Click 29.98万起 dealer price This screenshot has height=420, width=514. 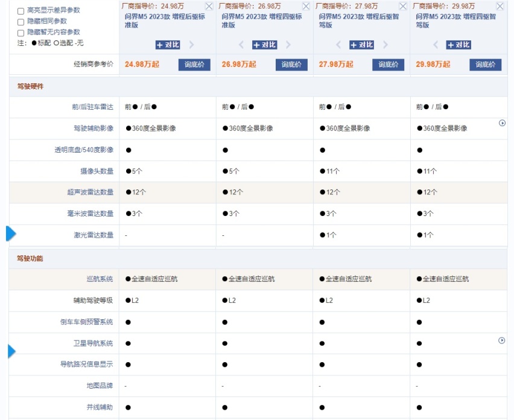(433, 64)
